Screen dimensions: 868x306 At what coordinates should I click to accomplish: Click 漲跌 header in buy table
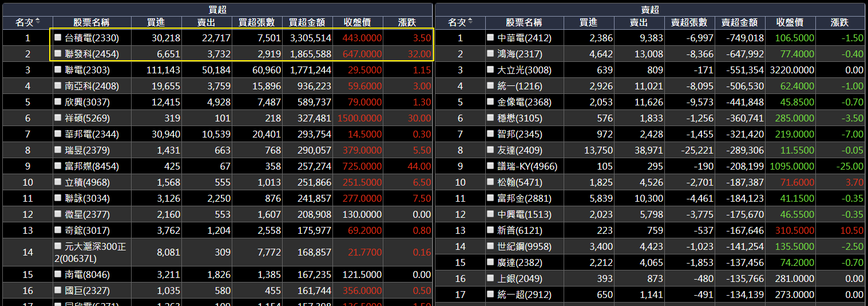tap(407, 22)
